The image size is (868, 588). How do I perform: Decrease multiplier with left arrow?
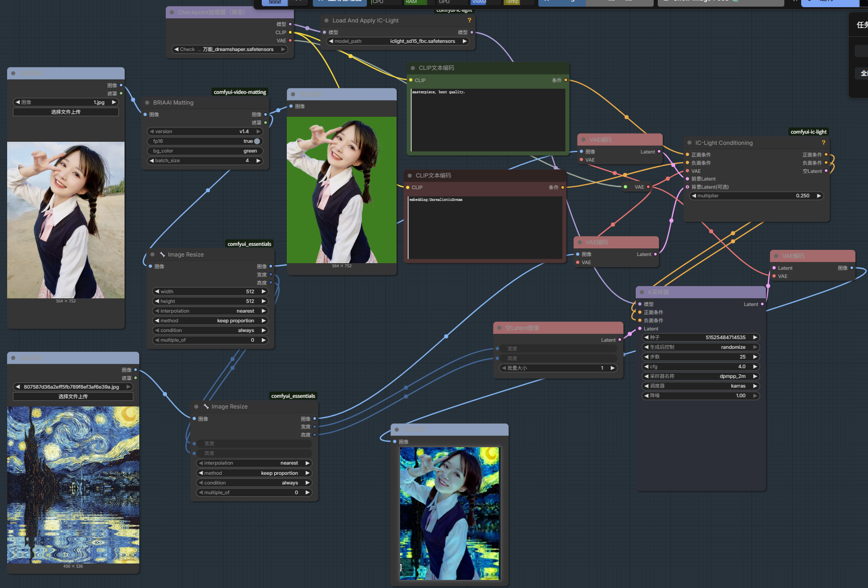(694, 196)
